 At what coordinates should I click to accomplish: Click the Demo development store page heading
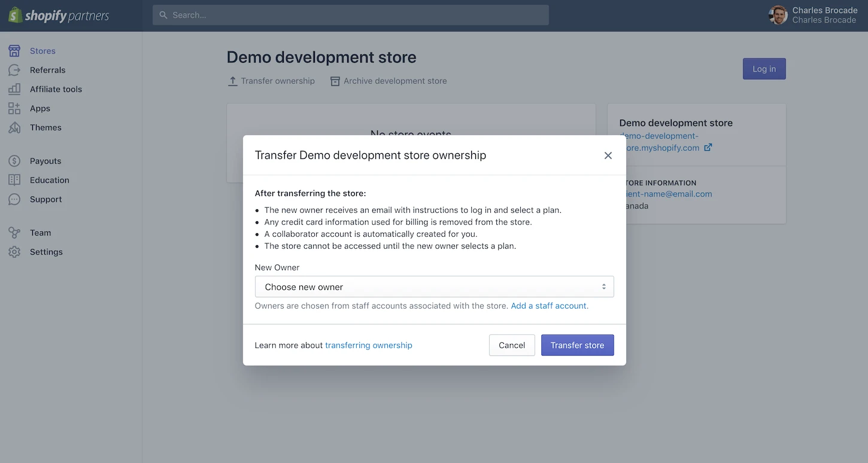click(x=321, y=57)
